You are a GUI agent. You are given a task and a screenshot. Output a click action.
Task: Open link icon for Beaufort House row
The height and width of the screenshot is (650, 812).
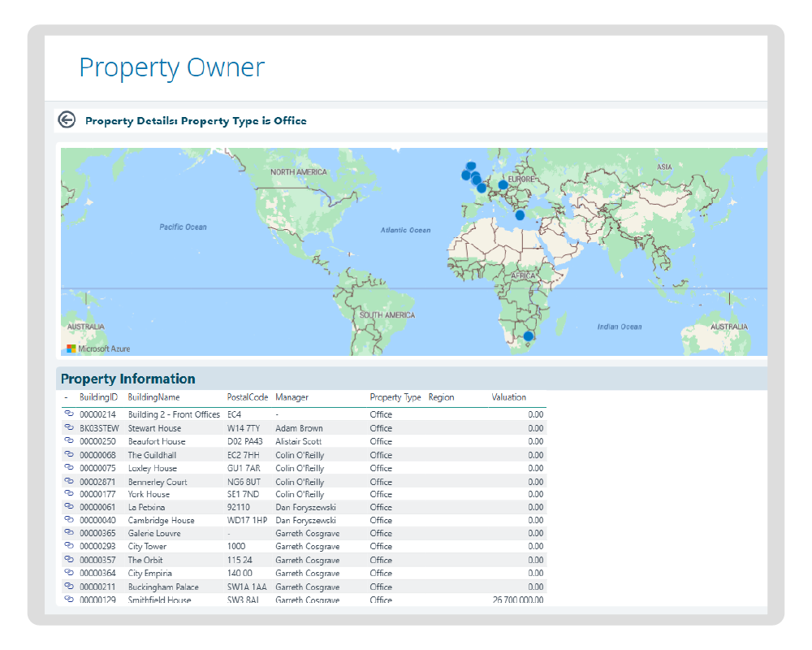(69, 441)
